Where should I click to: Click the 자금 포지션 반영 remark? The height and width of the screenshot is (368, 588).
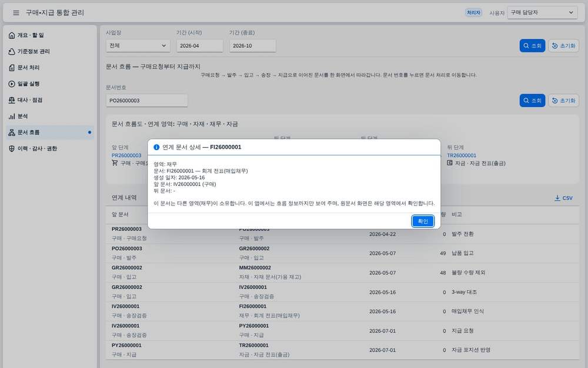(x=470, y=350)
